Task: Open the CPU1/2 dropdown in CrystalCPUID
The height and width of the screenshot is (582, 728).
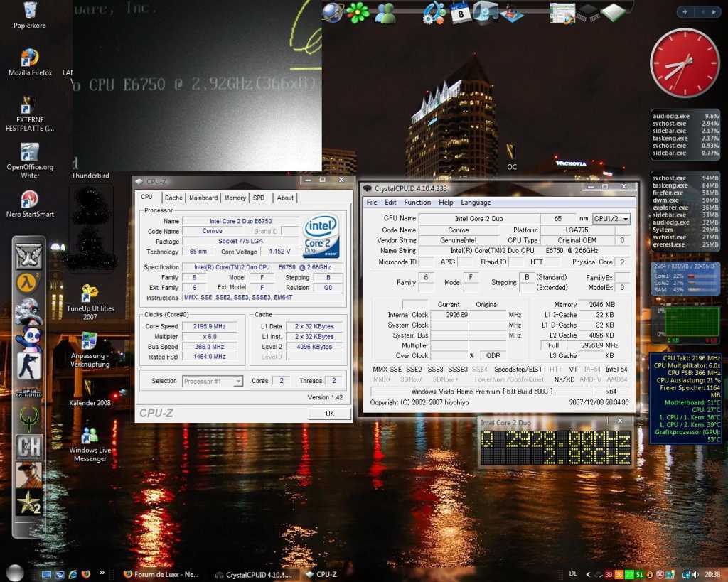Action: (611, 219)
